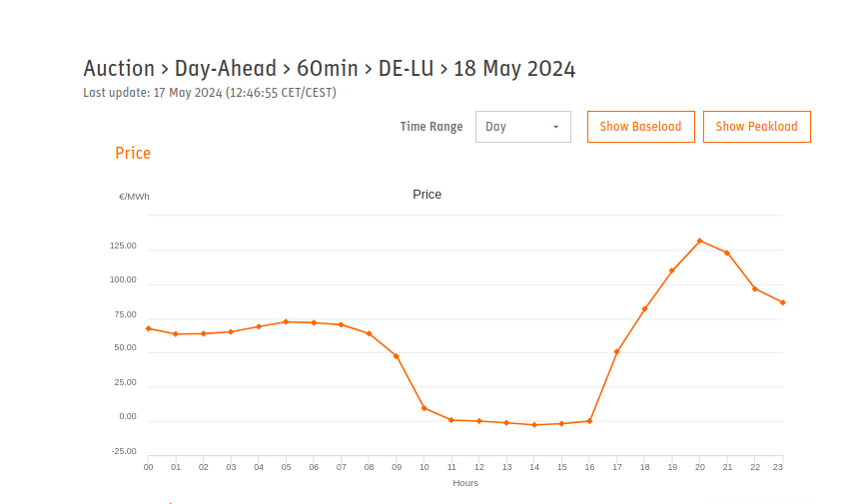Select the hour 20 peak data point
851x504 pixels.
pyautogui.click(x=699, y=241)
